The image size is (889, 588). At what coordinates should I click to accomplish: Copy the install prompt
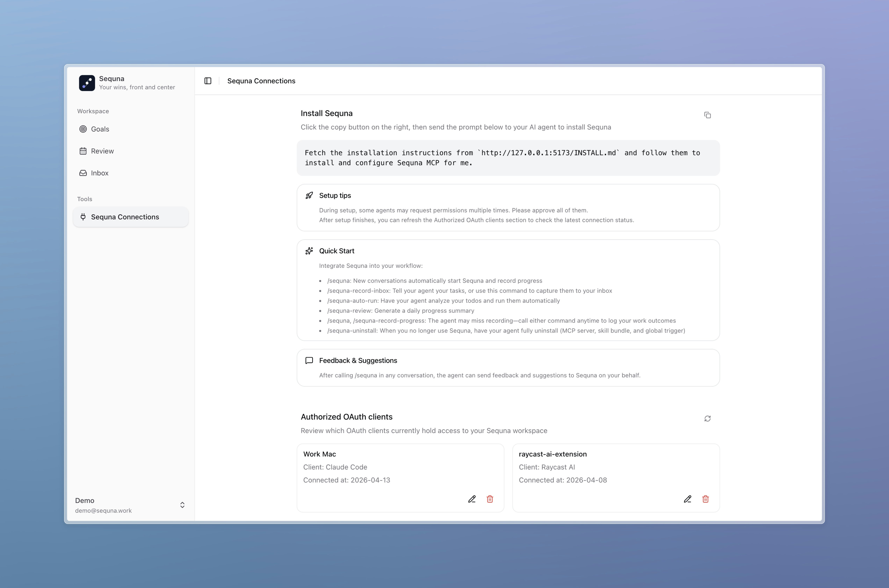(707, 115)
